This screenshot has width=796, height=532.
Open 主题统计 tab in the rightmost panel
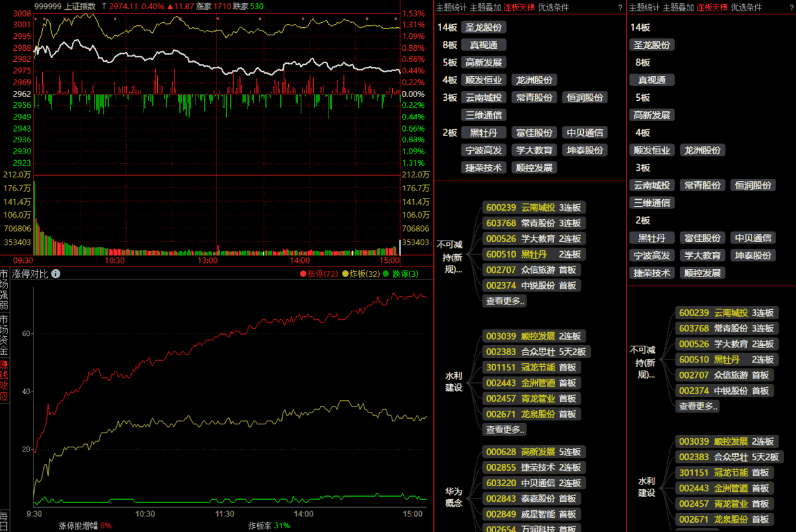[644, 7]
